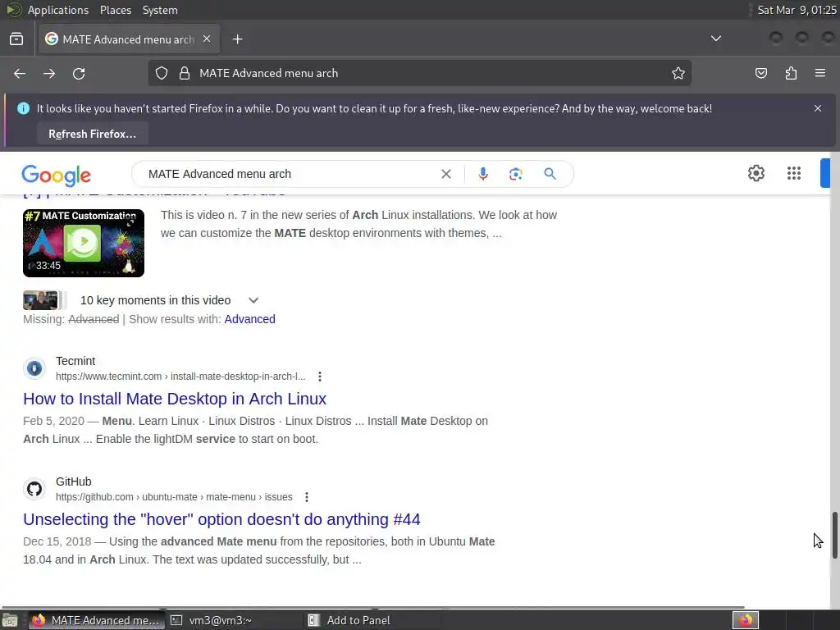Close the MATE Advanced menu arch tab
Image resolution: width=840 pixels, height=630 pixels.
click(x=207, y=39)
